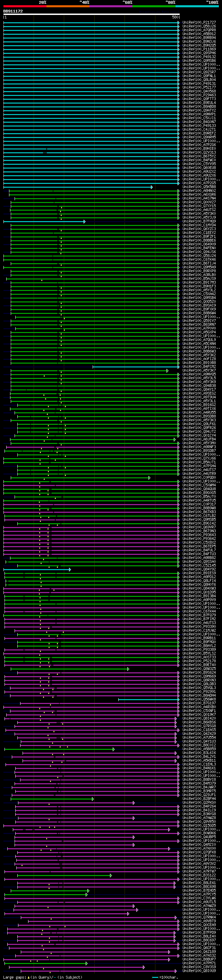Click the query end position 580
The image size is (222, 980).
(175, 17)
